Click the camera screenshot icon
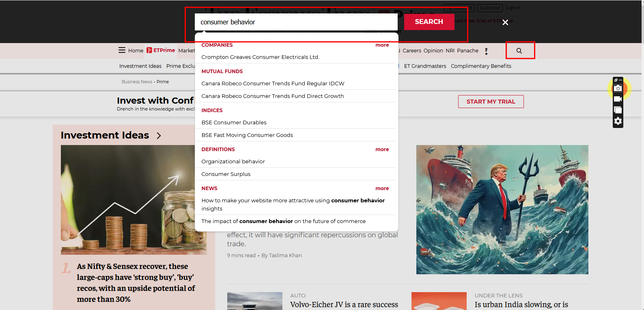644x310 pixels. (618, 88)
